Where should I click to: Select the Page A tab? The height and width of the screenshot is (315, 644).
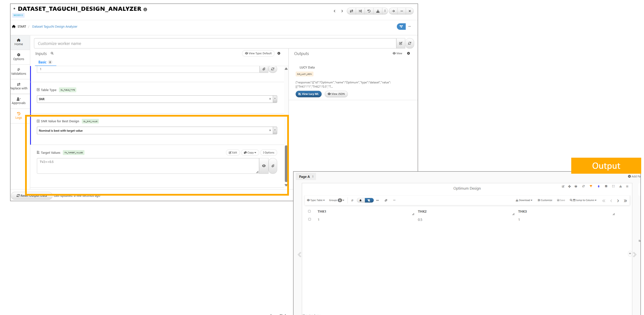[304, 177]
